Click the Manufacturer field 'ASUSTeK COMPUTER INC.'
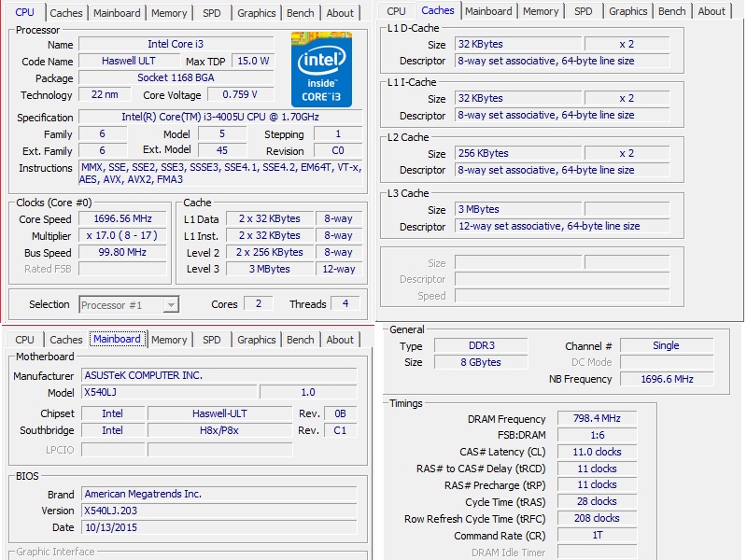Screen dimensions: 747x560 click(x=219, y=376)
